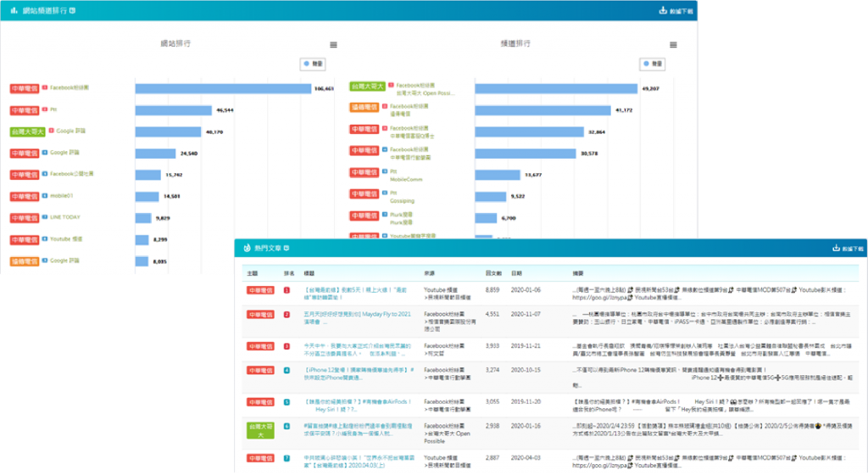Click the 摘要 column header
Viewport: 868px width, 476px height.
coord(578,274)
